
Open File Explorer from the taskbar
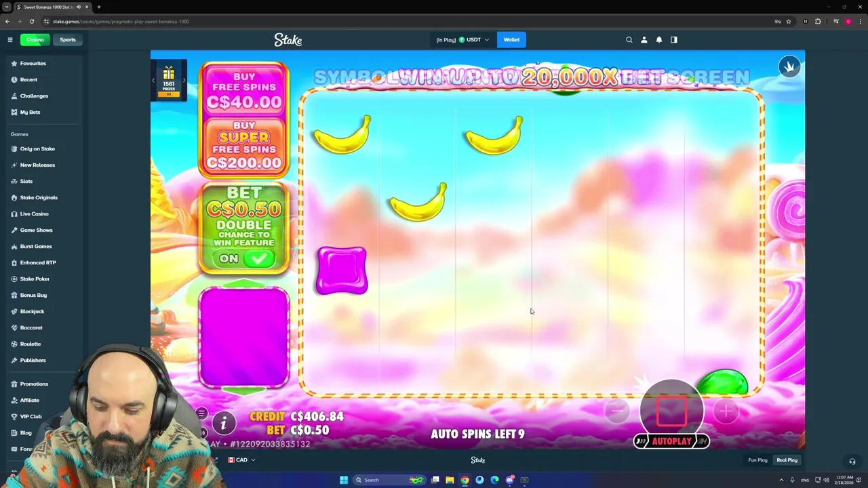tap(450, 480)
